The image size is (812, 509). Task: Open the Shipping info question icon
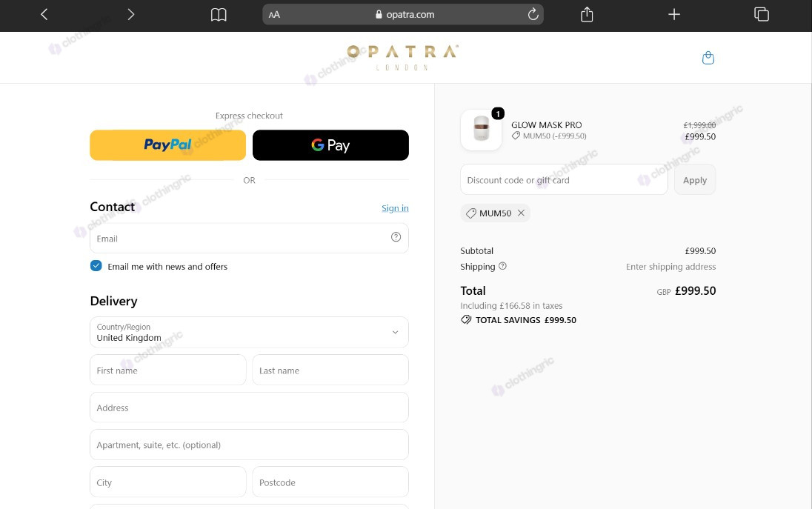coord(502,266)
